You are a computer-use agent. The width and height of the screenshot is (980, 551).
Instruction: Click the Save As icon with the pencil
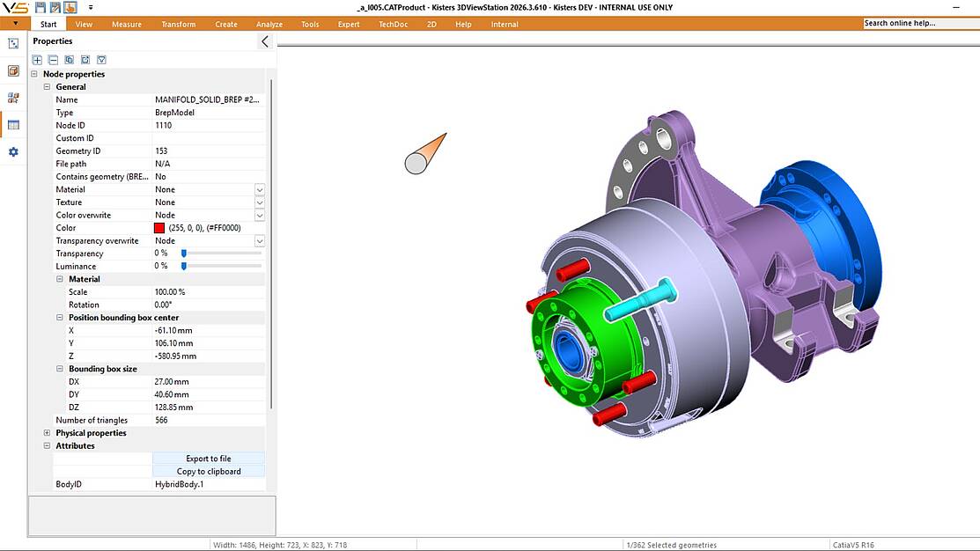55,8
